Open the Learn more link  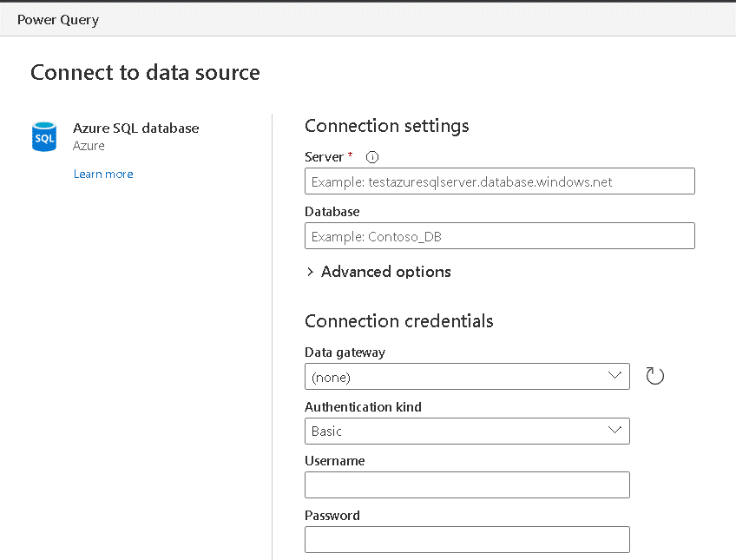point(103,175)
